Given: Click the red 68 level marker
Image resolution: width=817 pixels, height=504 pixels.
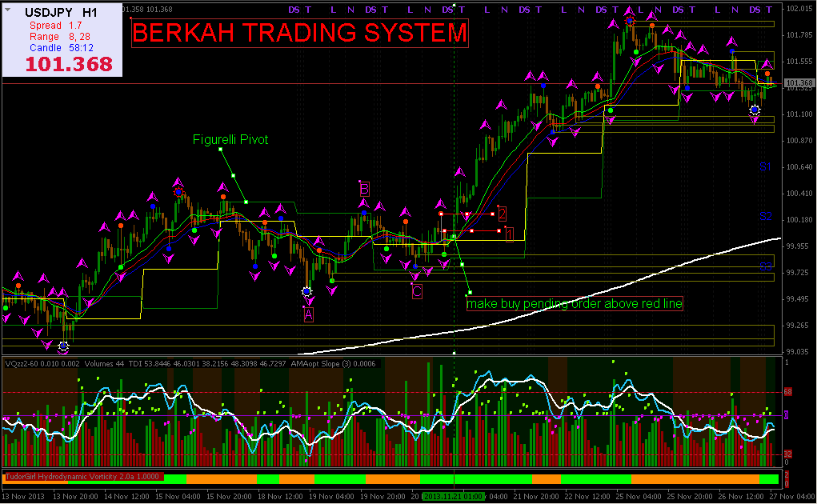Looking at the screenshot, I should pos(788,392).
